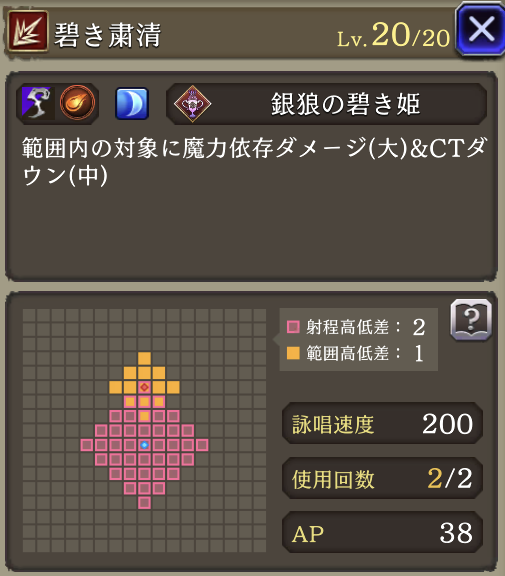Tap the purple slash attack-type icon

click(x=38, y=103)
